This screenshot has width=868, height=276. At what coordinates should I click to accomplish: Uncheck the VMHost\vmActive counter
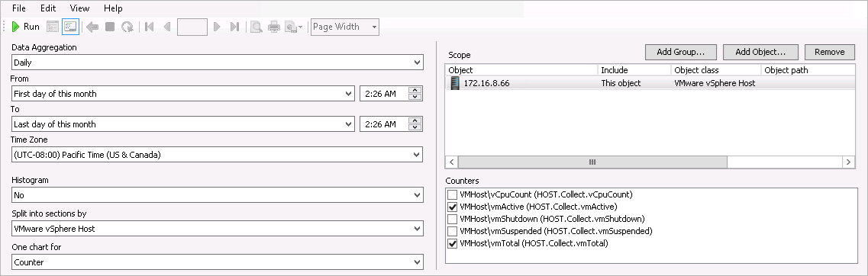[452, 207]
